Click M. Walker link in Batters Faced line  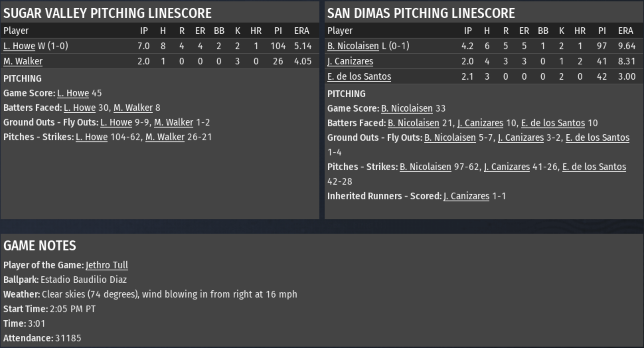[x=133, y=108]
